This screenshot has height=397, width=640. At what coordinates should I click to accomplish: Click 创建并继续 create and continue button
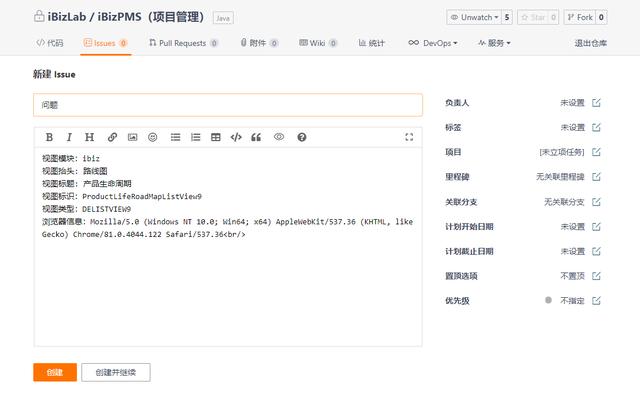pos(116,372)
